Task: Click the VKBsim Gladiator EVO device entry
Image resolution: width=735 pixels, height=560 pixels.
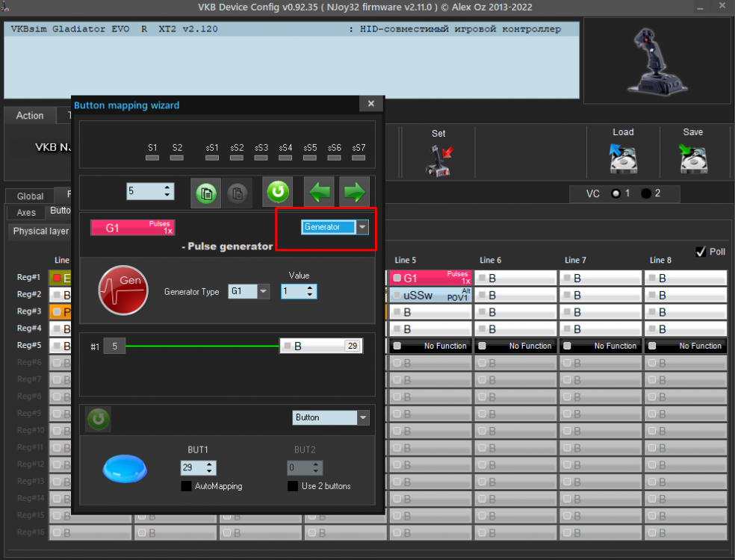Action: tap(291, 29)
